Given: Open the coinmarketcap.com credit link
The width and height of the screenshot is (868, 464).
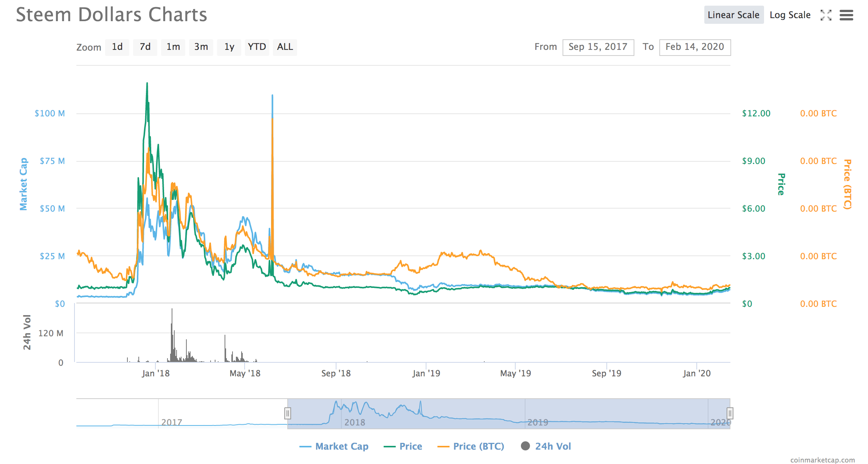Looking at the screenshot, I should click(x=822, y=460).
